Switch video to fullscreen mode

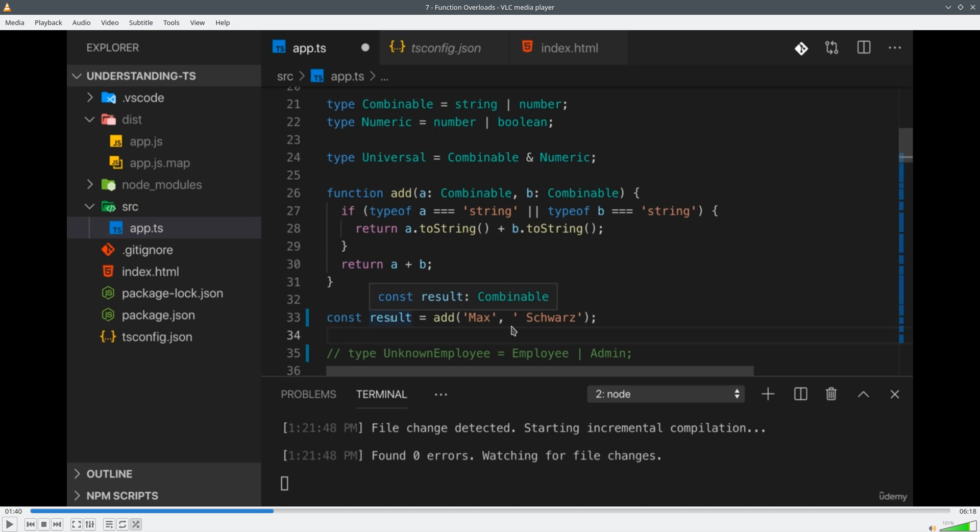coord(76,524)
